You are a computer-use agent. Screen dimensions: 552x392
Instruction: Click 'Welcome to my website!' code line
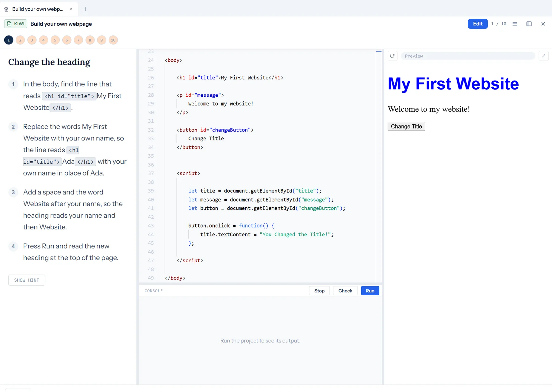pyautogui.click(x=221, y=104)
